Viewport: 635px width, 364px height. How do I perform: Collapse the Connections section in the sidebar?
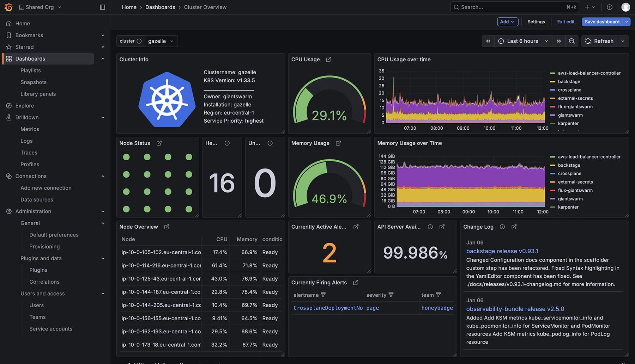coord(103,176)
